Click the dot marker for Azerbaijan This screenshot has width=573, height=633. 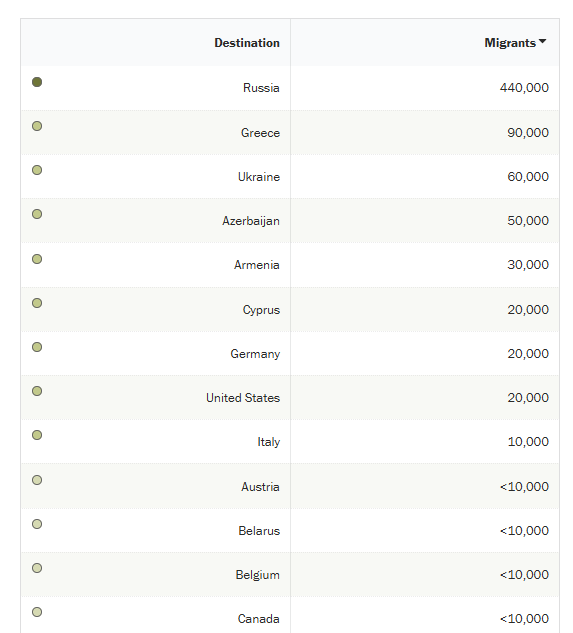click(x=37, y=214)
